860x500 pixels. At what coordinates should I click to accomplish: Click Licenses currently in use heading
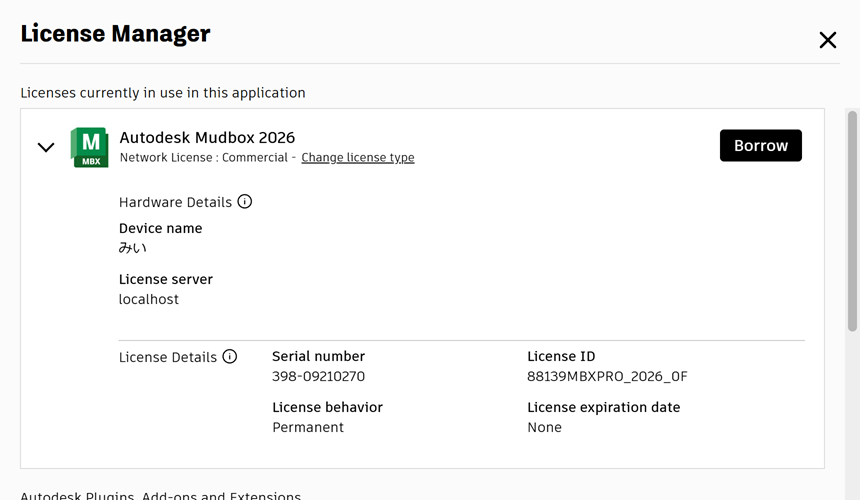[x=163, y=93]
